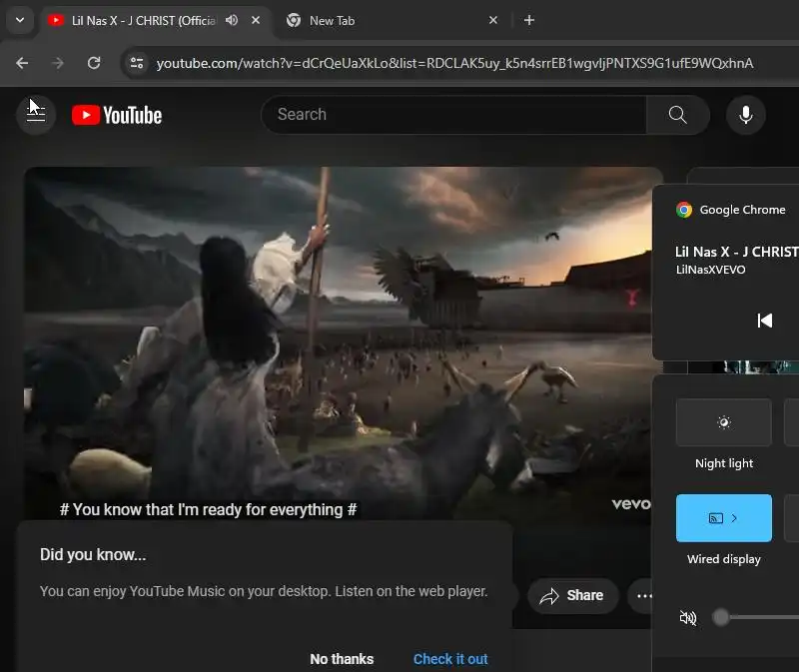Close the Lil Nas X tab

coord(256,20)
